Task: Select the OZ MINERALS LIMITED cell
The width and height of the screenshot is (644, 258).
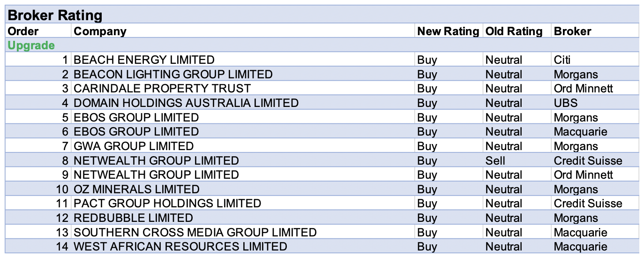Action: click(x=136, y=190)
